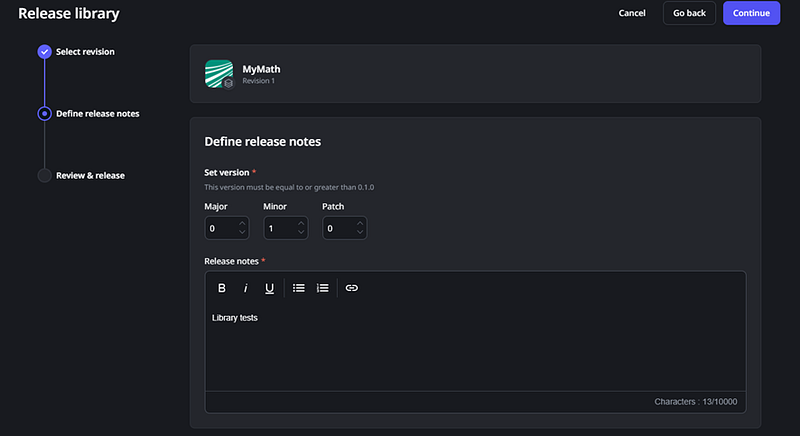This screenshot has width=800, height=436.
Task: Open the Select revision step
Action: point(85,52)
